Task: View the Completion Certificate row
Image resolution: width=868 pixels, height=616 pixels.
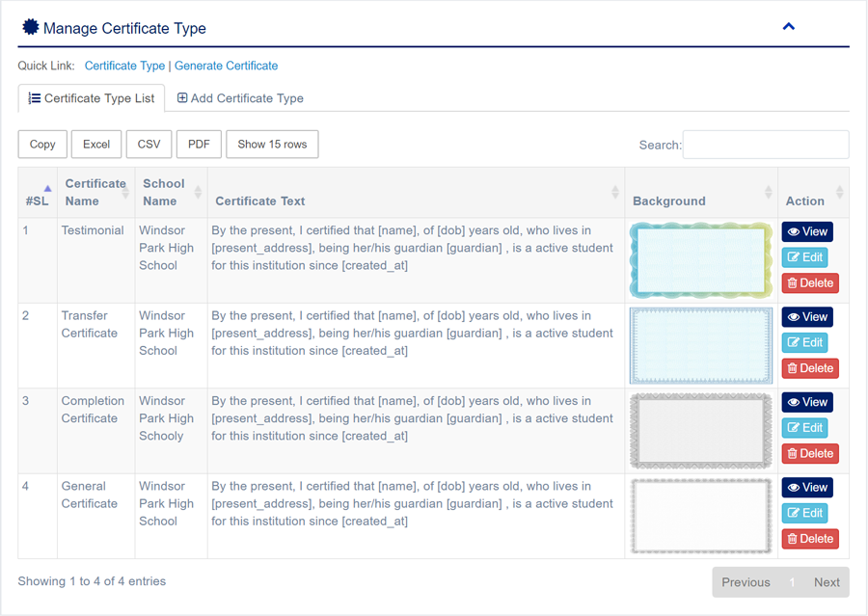Action: coord(807,402)
